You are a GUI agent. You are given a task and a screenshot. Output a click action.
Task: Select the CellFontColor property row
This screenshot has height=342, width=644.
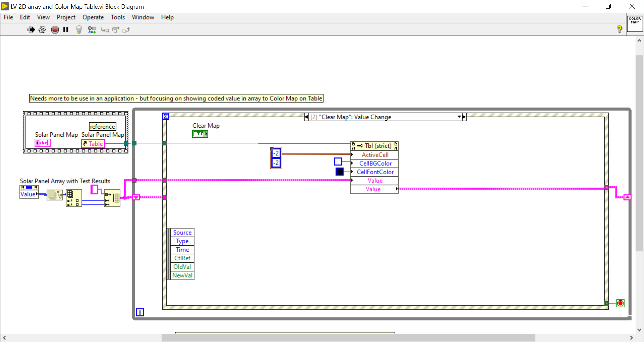point(374,172)
